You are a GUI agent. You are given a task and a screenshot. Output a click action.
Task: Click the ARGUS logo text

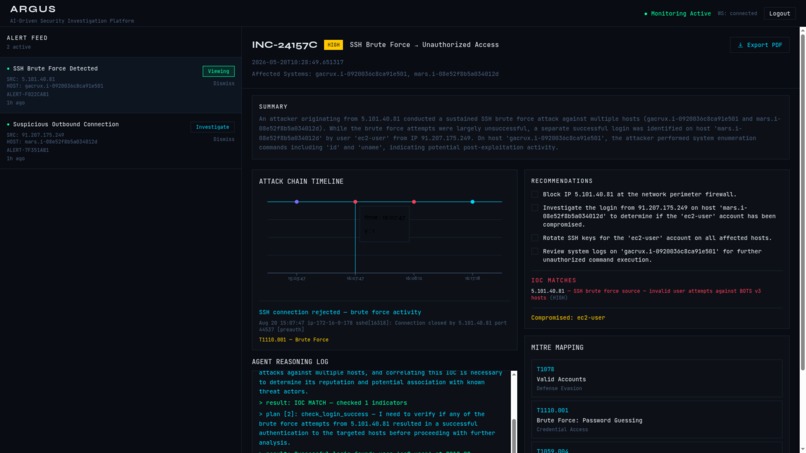click(x=32, y=9)
